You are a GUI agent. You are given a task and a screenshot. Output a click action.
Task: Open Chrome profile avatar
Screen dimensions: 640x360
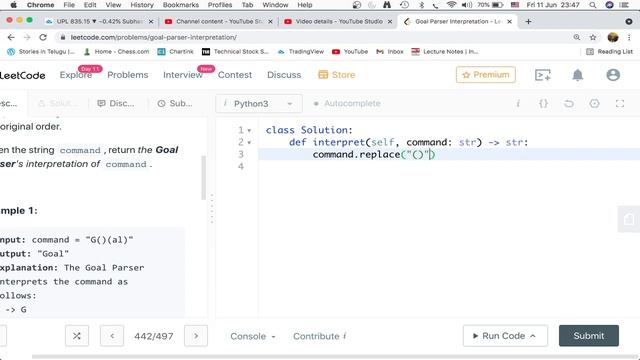(613, 37)
